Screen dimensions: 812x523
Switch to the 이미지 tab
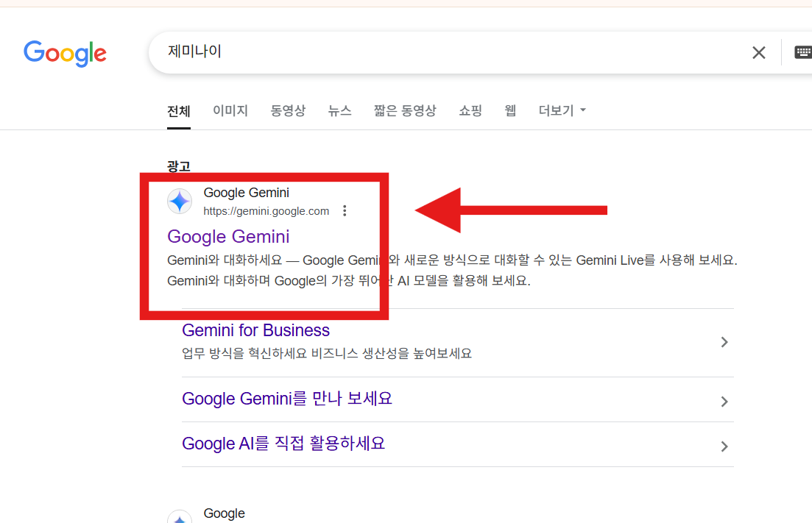230,110
